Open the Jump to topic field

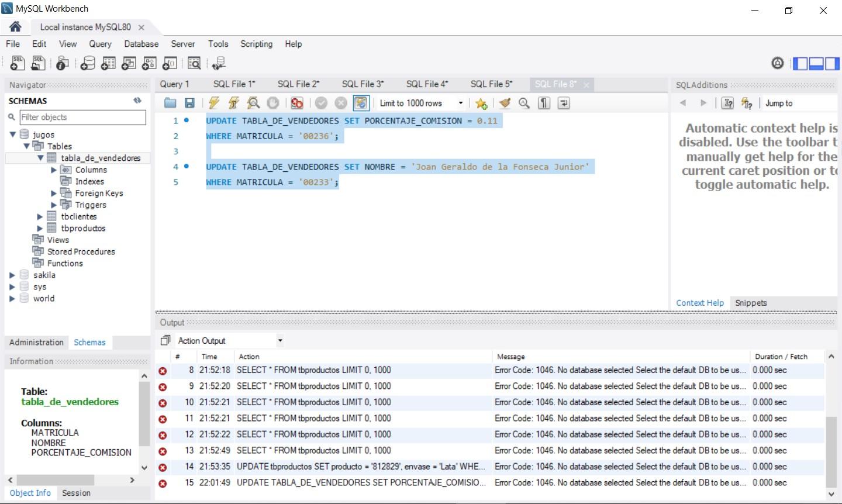click(801, 103)
